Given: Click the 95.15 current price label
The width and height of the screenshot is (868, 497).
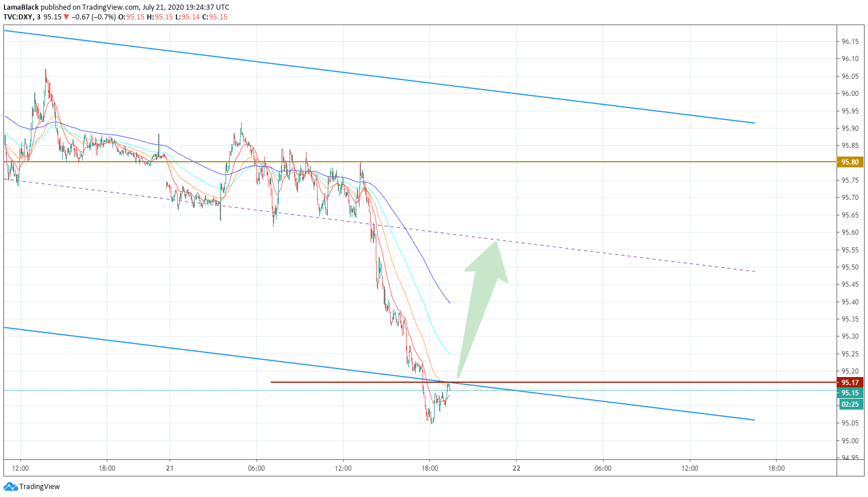Looking at the screenshot, I should [x=850, y=393].
